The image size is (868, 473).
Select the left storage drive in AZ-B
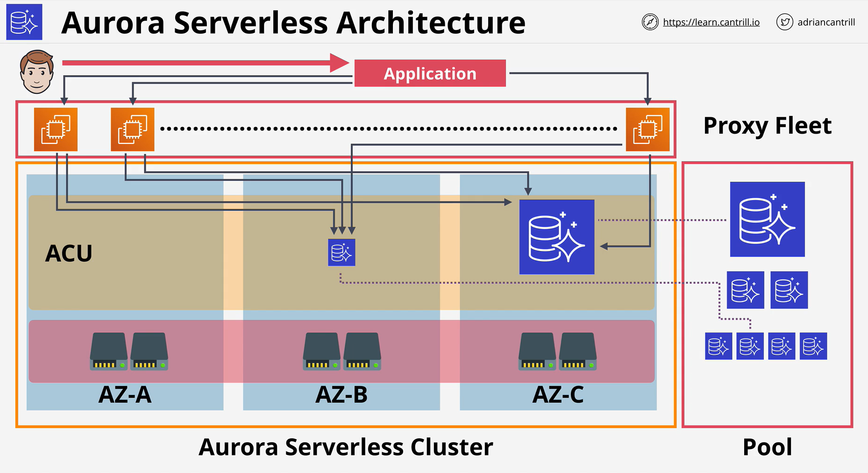coord(322,351)
